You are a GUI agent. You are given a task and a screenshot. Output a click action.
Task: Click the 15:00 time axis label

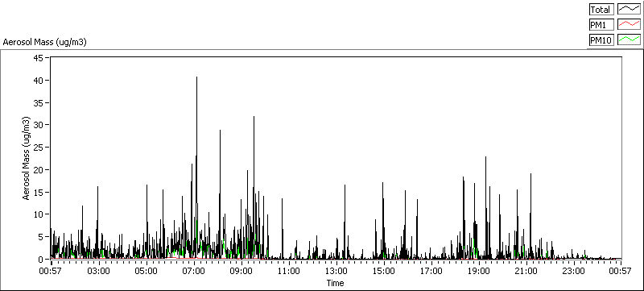pos(385,272)
